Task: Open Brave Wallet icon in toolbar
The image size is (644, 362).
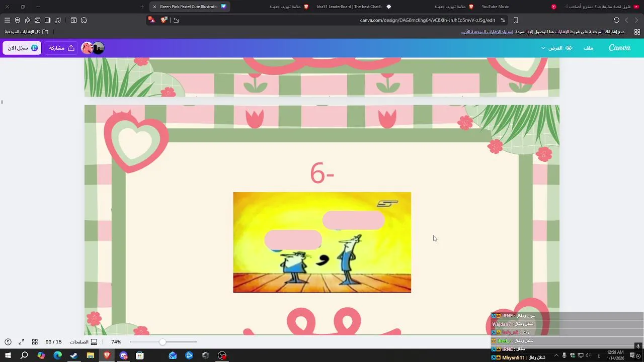Action: (x=38, y=20)
